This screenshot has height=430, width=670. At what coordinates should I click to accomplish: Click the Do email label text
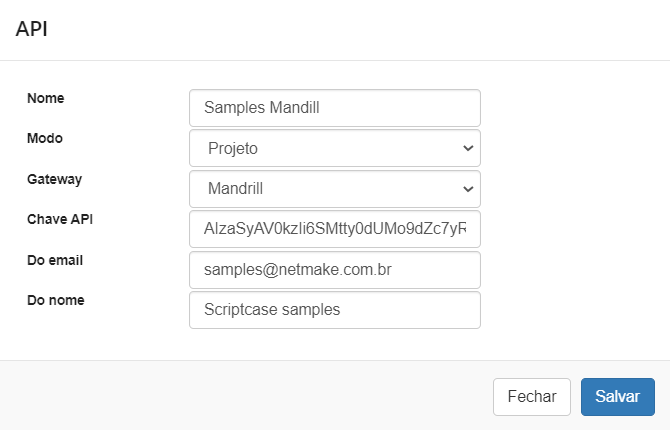[x=55, y=260]
